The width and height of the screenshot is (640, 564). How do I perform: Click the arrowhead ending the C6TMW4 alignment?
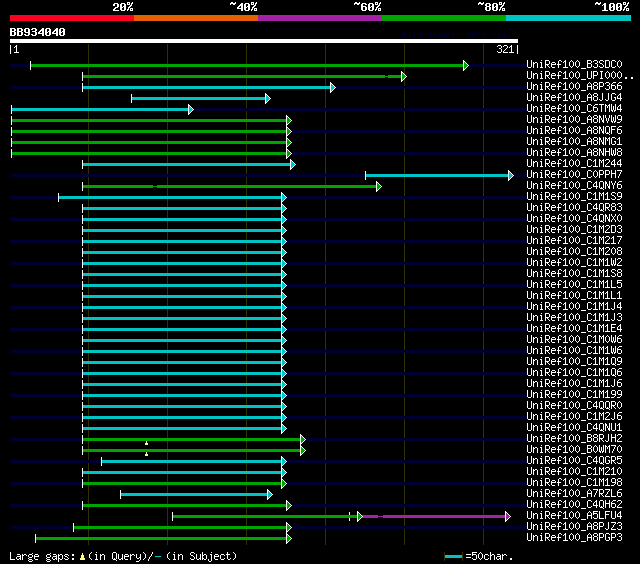191,109
